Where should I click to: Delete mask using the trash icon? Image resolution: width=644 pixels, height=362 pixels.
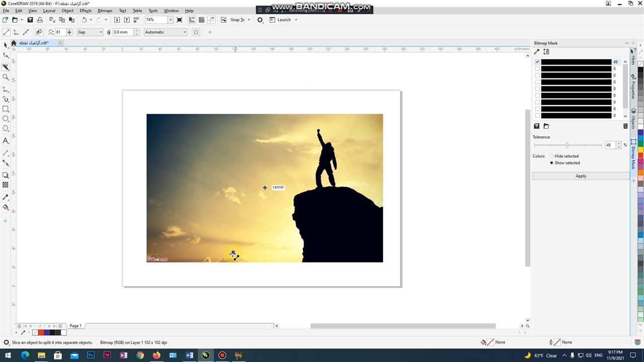tap(625, 126)
